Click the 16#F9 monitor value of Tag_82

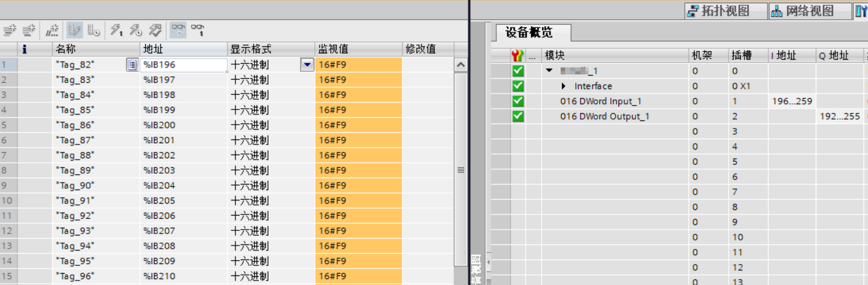click(x=358, y=64)
